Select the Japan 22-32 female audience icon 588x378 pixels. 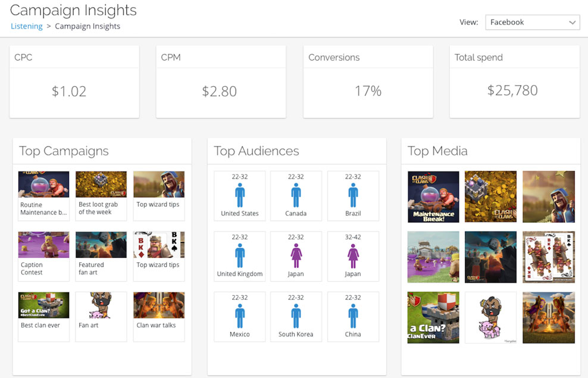tap(296, 256)
